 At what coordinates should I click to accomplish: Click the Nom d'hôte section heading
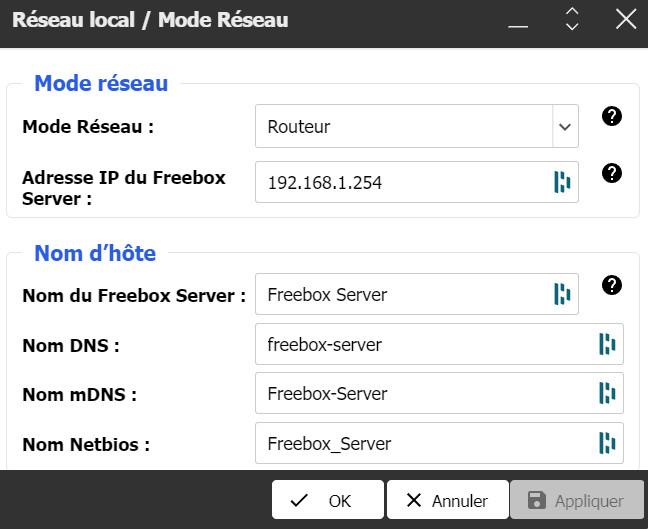[x=95, y=253]
